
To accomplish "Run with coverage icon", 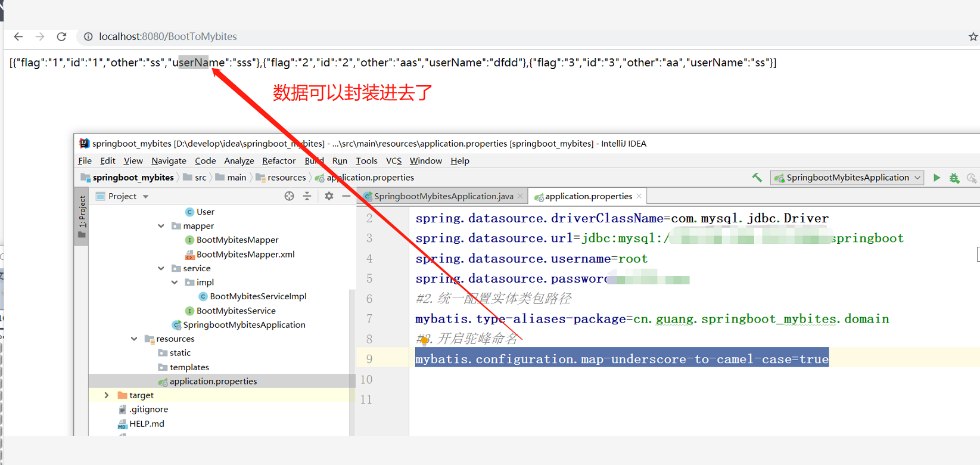I will (x=972, y=178).
